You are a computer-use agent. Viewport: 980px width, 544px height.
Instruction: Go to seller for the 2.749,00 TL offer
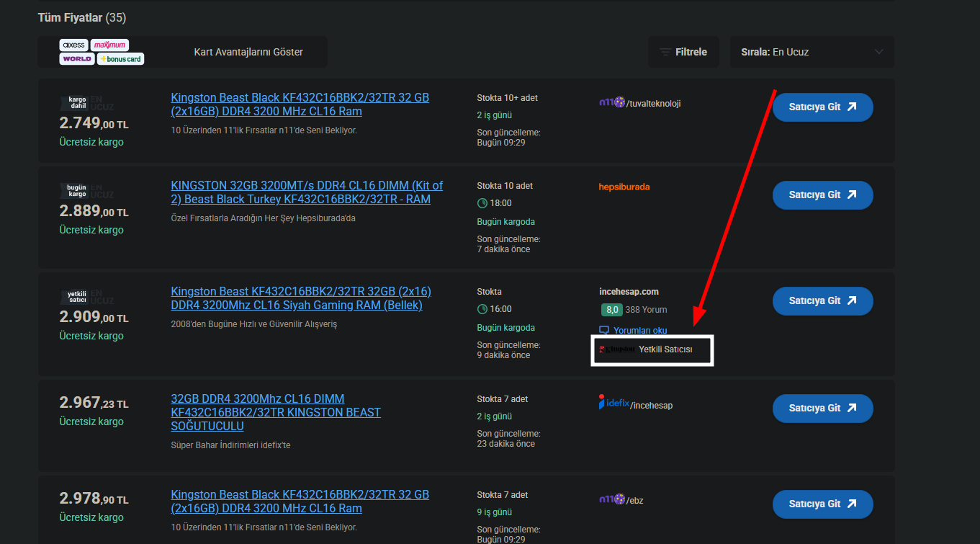pyautogui.click(x=822, y=107)
